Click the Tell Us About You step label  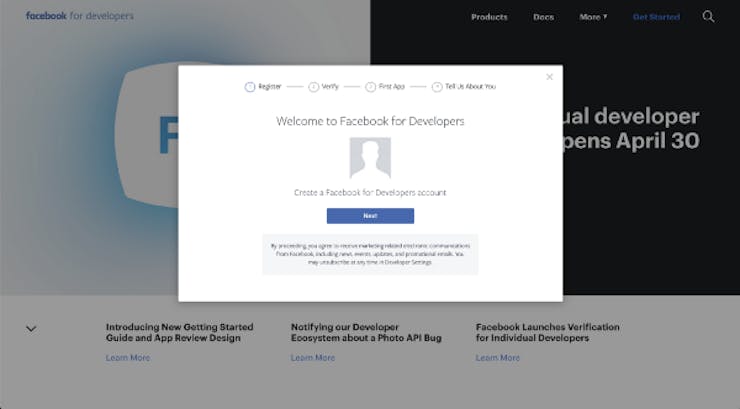tap(471, 86)
